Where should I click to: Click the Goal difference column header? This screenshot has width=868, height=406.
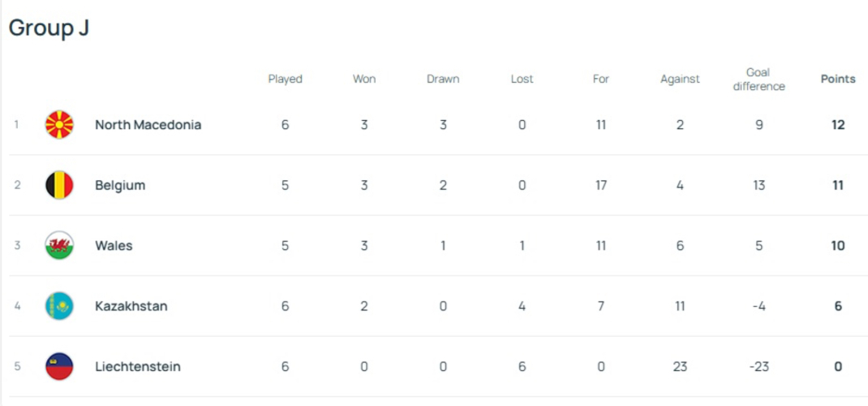(758, 79)
